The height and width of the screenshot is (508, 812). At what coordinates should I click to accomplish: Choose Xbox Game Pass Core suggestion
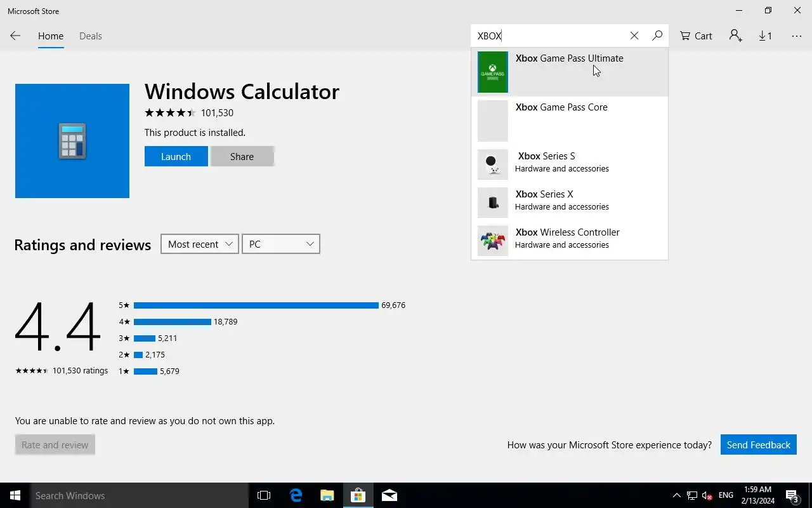[x=570, y=121]
